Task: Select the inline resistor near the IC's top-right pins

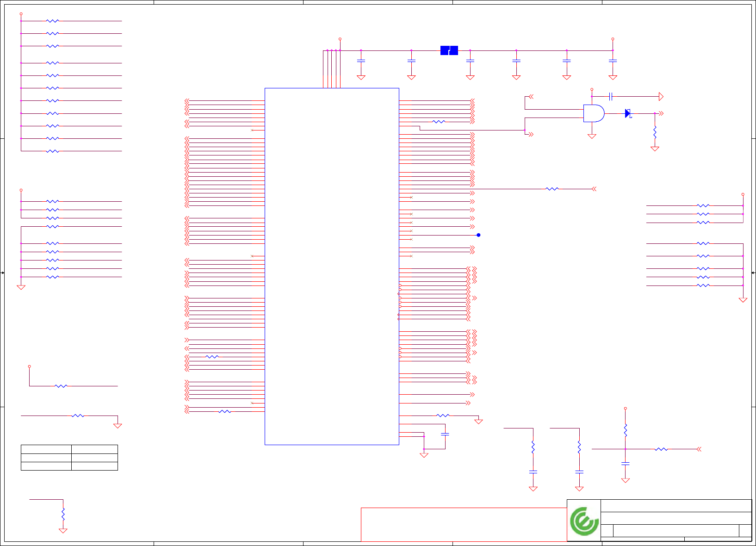Action: point(439,122)
